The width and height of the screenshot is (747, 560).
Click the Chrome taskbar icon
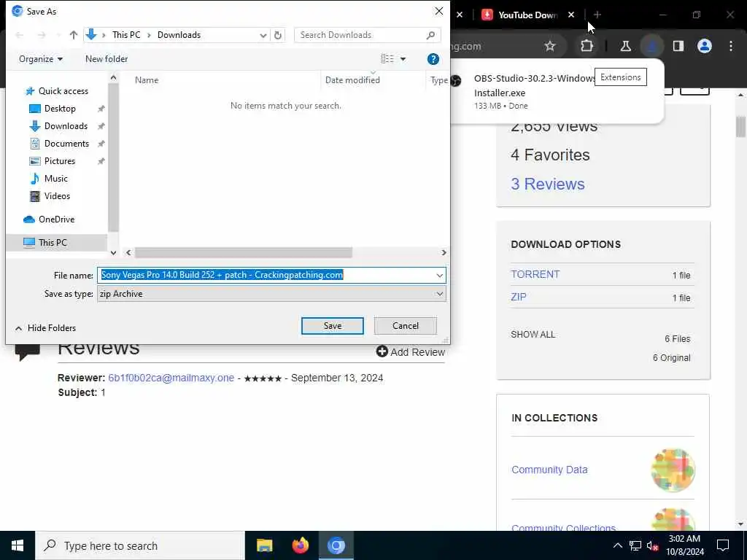tap(336, 545)
